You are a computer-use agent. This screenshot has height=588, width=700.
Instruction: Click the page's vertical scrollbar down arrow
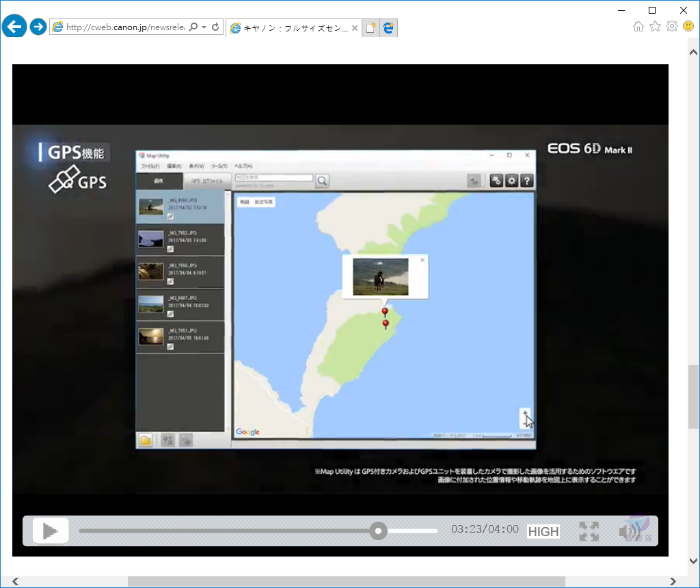pos(693,561)
